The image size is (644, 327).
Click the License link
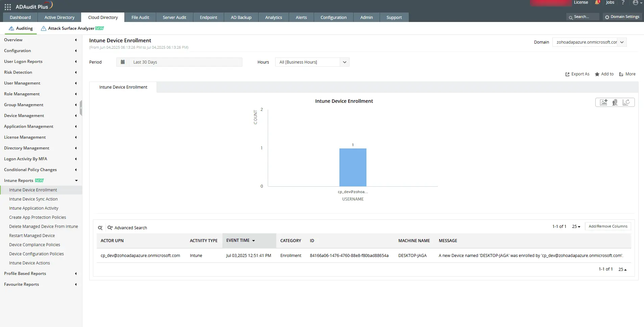click(581, 2)
